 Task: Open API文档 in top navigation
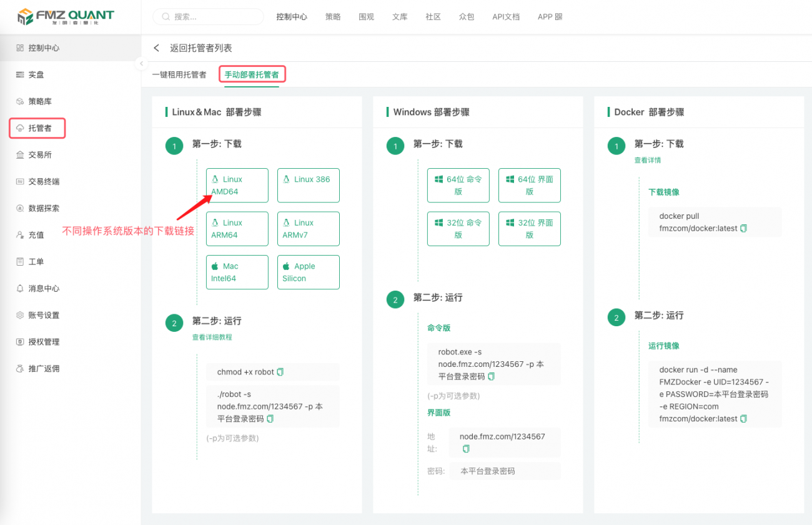[x=506, y=17]
